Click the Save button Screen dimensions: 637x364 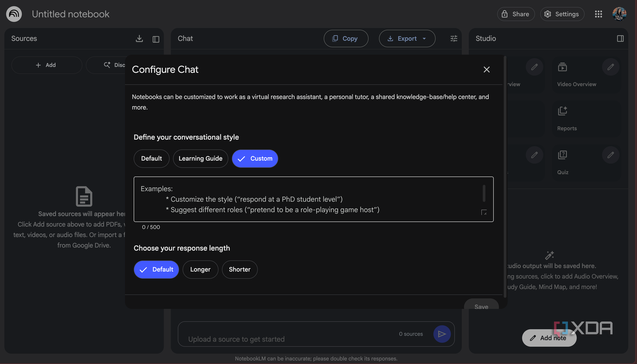pos(481,306)
